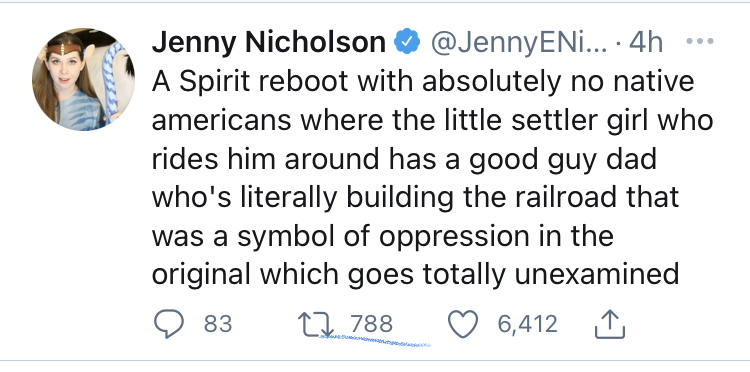Click the line "original which goes totally unexamined"

coord(415,274)
